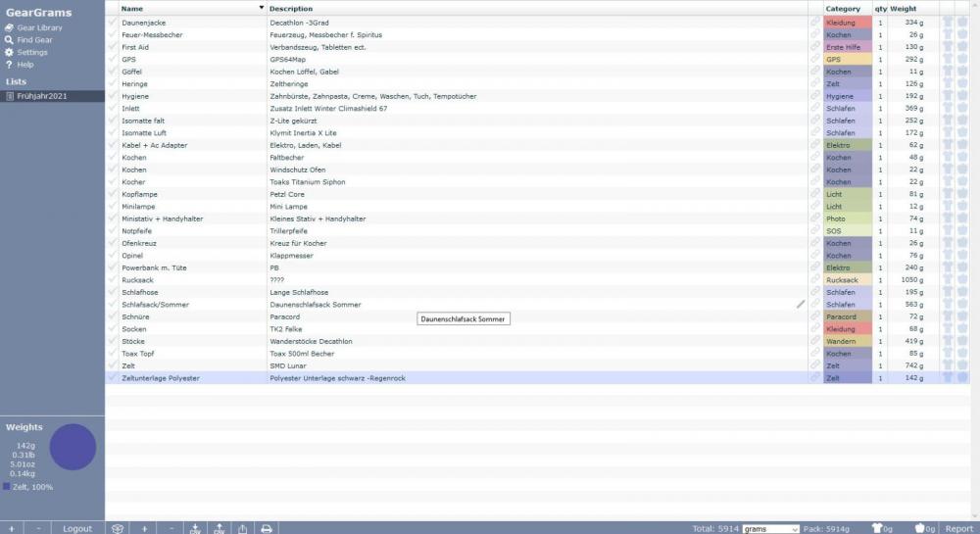
Task: Click the share list icon in bottom toolbar
Action: (x=242, y=528)
